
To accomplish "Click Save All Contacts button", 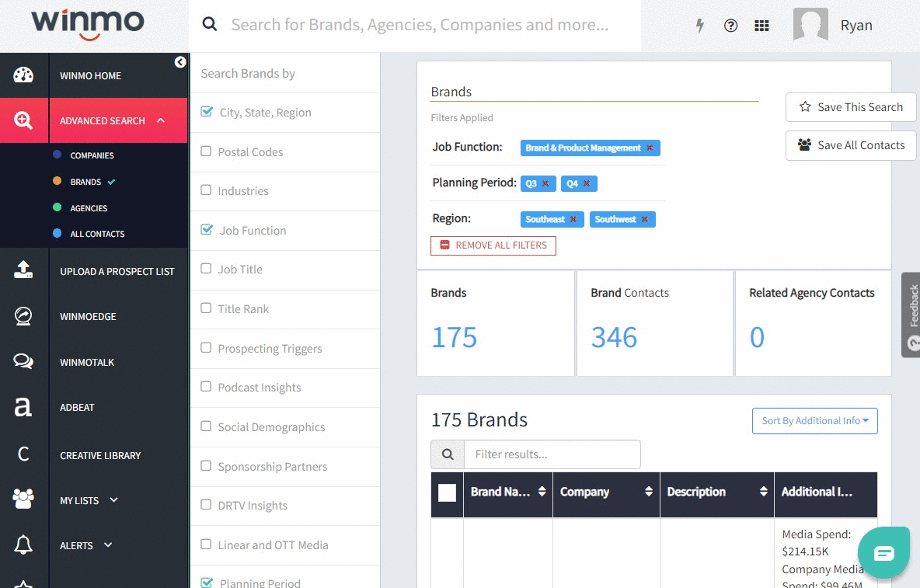I will (851, 145).
